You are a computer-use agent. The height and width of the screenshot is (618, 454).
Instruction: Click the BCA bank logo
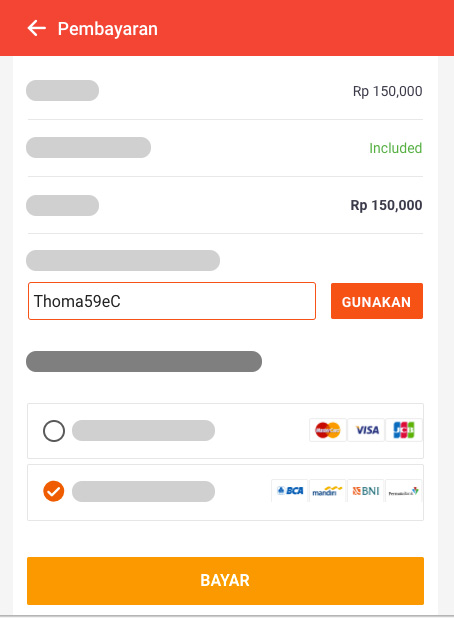pyautogui.click(x=290, y=491)
